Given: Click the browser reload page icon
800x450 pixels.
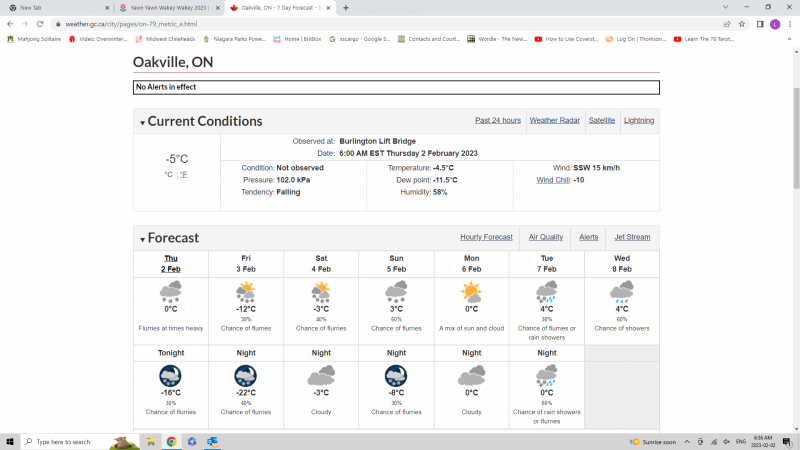Looking at the screenshot, I should point(39,23).
